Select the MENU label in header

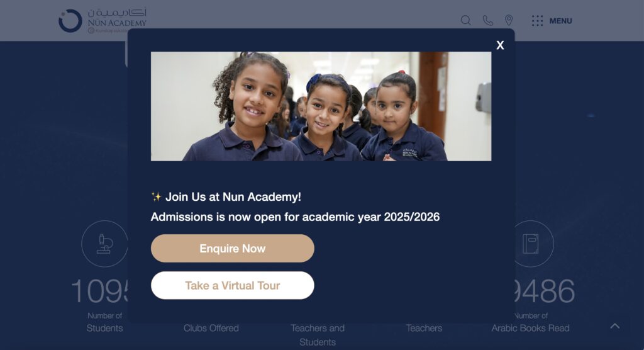click(x=560, y=21)
